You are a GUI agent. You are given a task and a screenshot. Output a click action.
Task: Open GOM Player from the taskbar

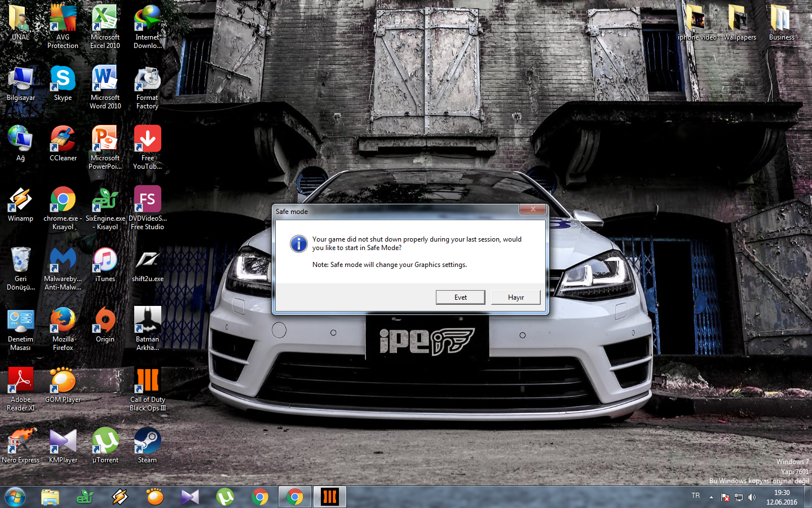[155, 497]
